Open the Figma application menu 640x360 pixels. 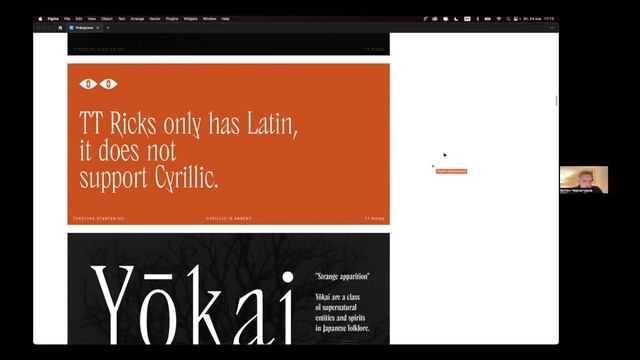tap(53, 19)
